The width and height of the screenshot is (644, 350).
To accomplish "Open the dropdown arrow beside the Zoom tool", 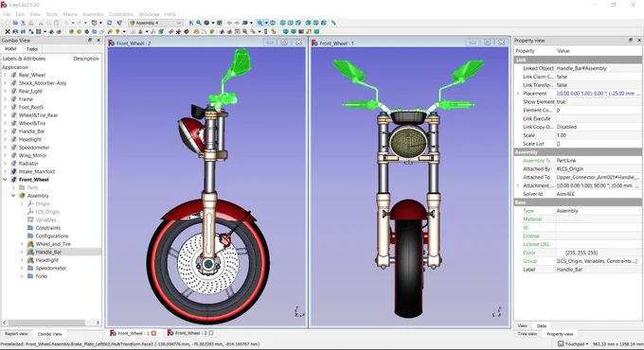I will [x=266, y=23].
